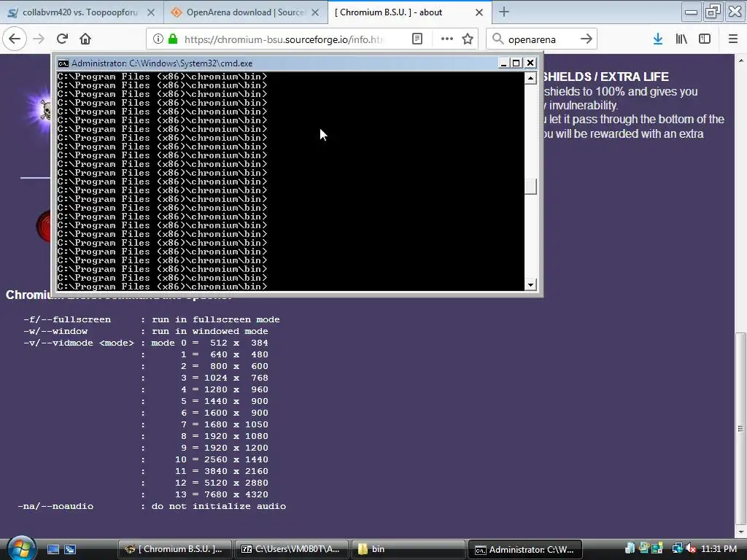This screenshot has height=560, width=747.
Task: Click page scrollbar down arrow
Action: 740,532
